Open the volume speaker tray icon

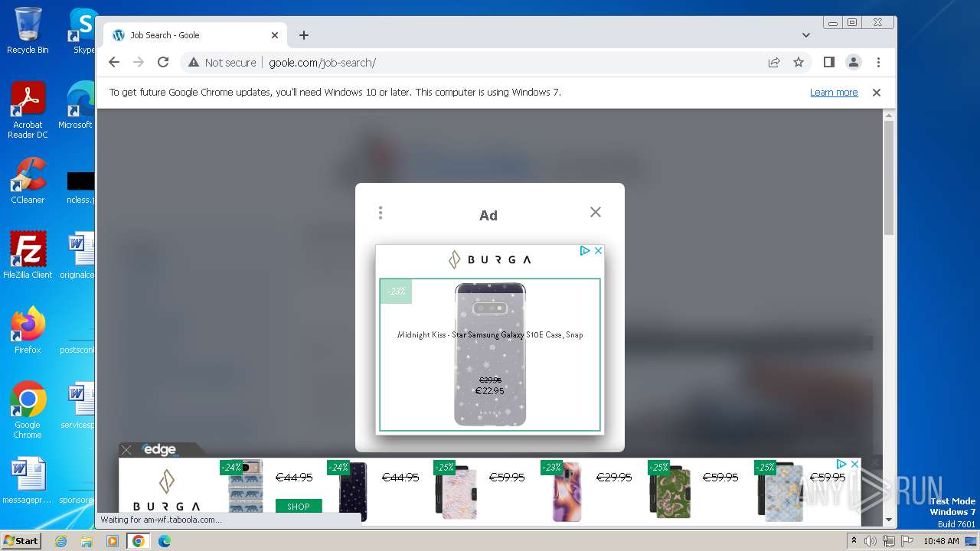click(x=871, y=541)
